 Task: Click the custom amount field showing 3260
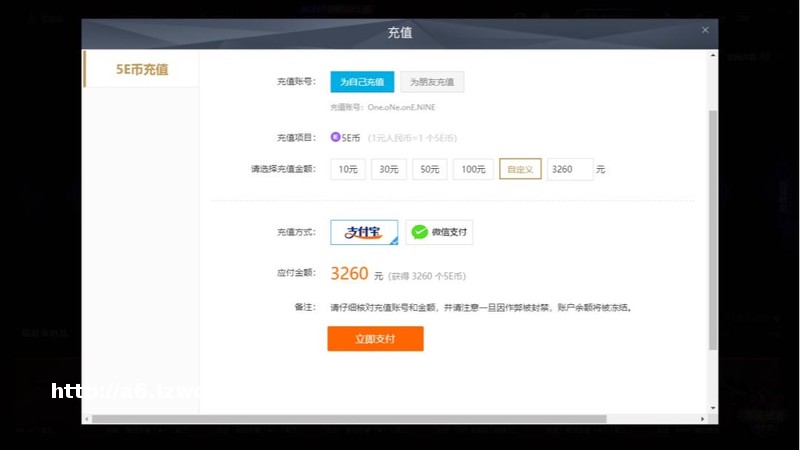tap(570, 169)
